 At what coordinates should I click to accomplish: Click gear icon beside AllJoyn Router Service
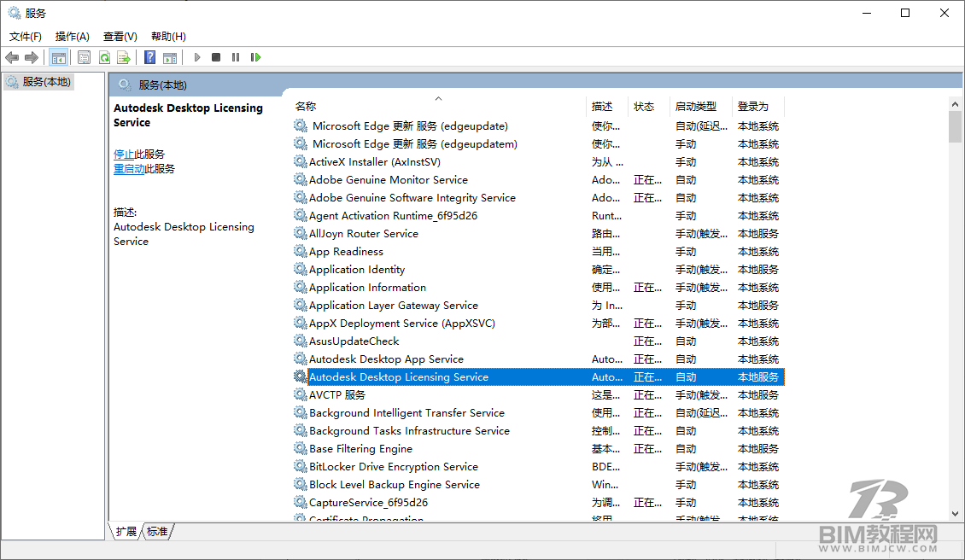(x=301, y=233)
